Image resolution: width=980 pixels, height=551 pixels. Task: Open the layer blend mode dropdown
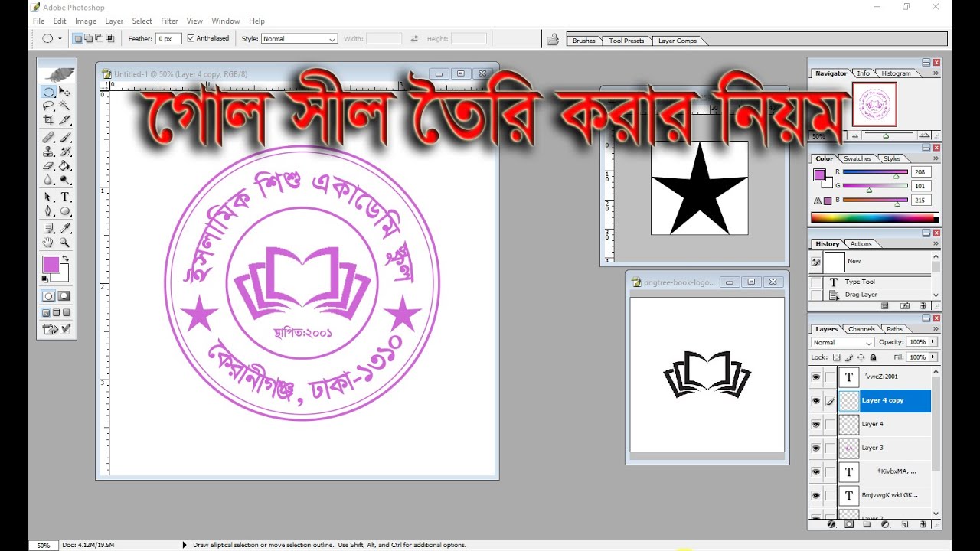843,342
